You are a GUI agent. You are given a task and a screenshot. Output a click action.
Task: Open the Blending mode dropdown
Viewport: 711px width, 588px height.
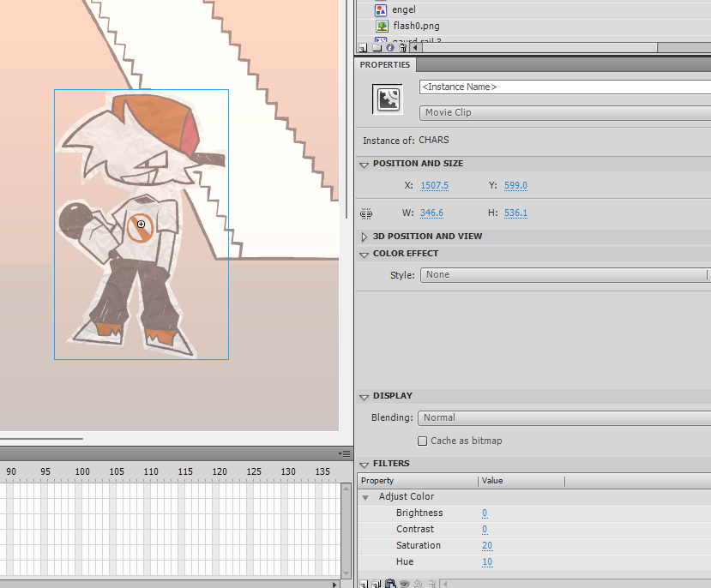pos(564,417)
